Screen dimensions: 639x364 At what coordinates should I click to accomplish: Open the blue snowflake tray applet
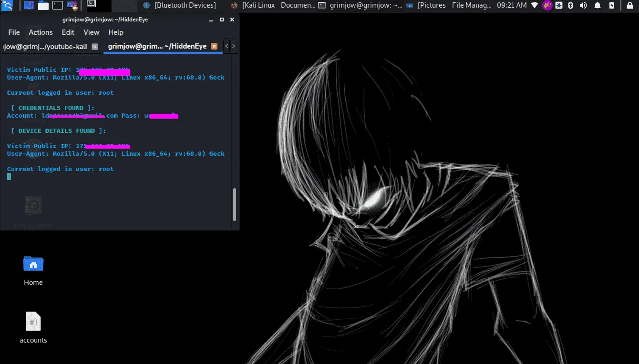click(559, 6)
